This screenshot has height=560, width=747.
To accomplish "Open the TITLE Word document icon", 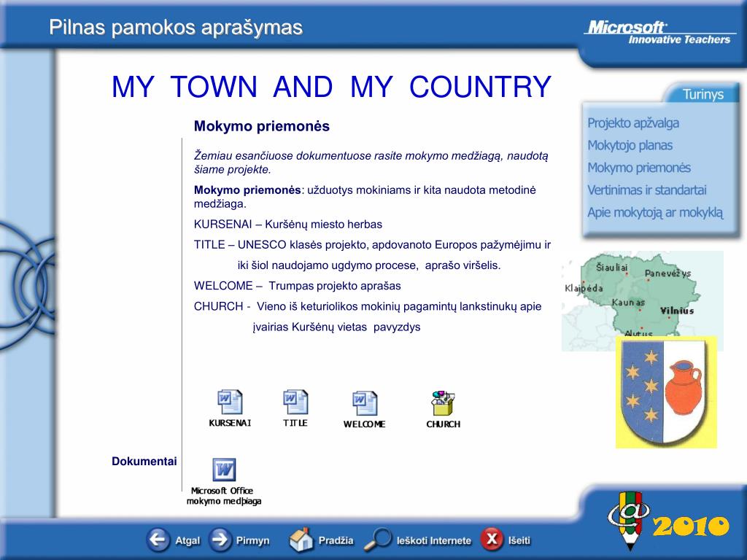I will (x=295, y=402).
